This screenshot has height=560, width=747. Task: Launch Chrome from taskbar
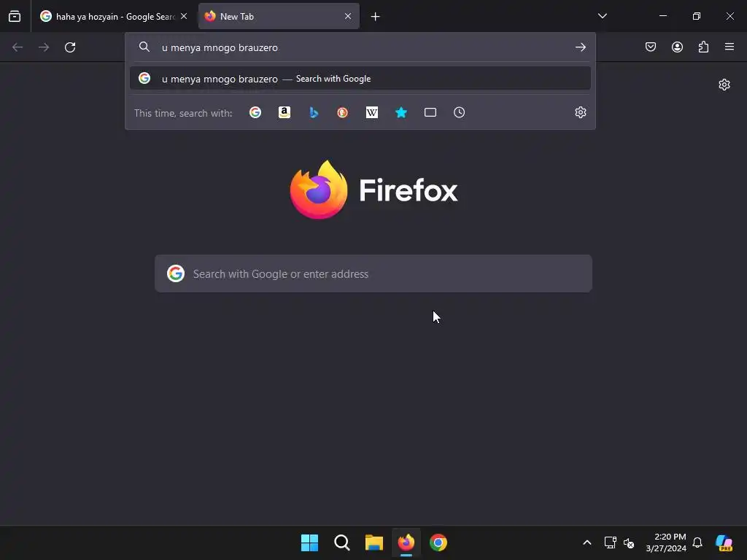point(438,542)
